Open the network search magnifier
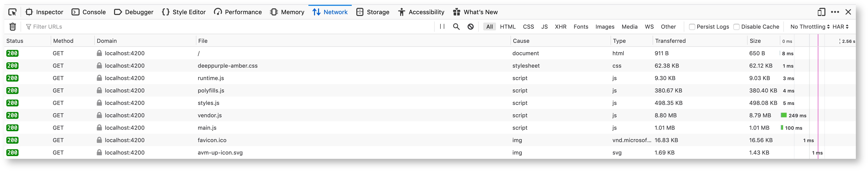The width and height of the screenshot is (868, 171). [x=456, y=27]
